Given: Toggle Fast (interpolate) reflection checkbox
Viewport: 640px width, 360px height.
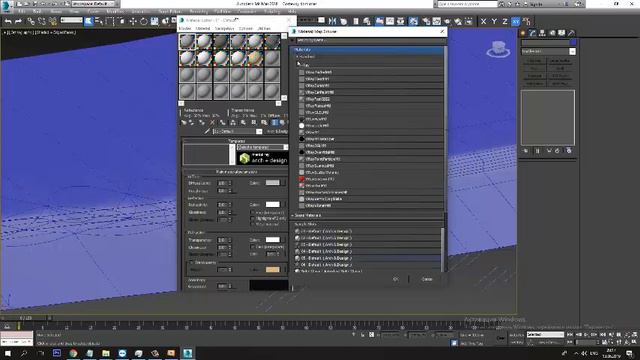Looking at the screenshot, I should click(x=253, y=213).
